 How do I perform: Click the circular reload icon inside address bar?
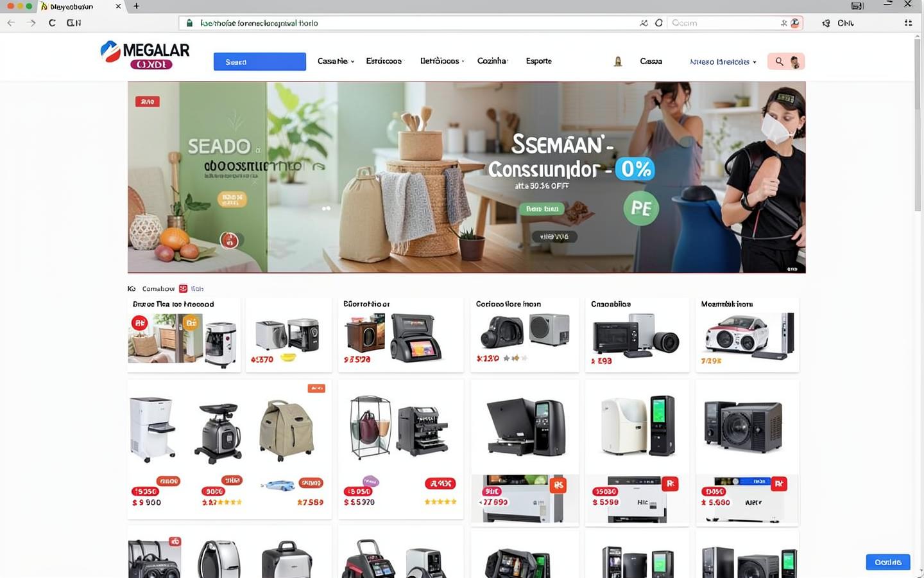coord(658,22)
